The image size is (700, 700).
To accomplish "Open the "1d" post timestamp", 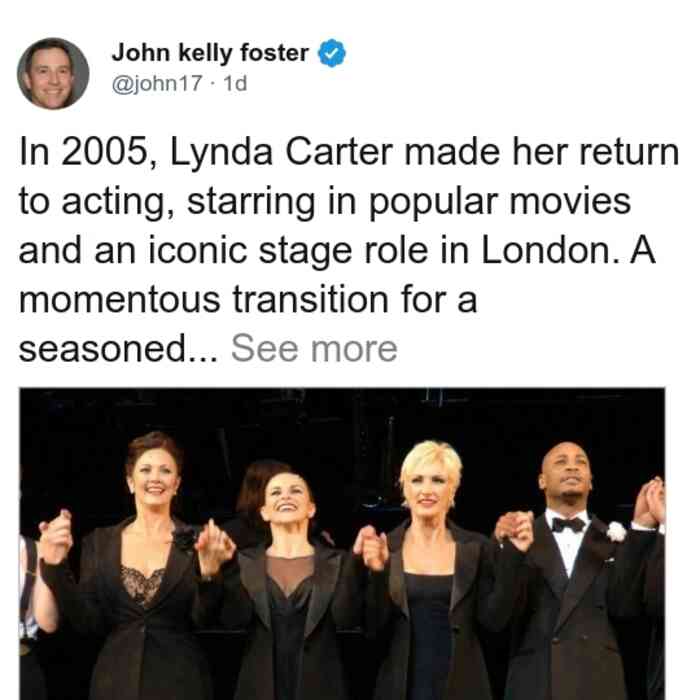I will pos(235,83).
